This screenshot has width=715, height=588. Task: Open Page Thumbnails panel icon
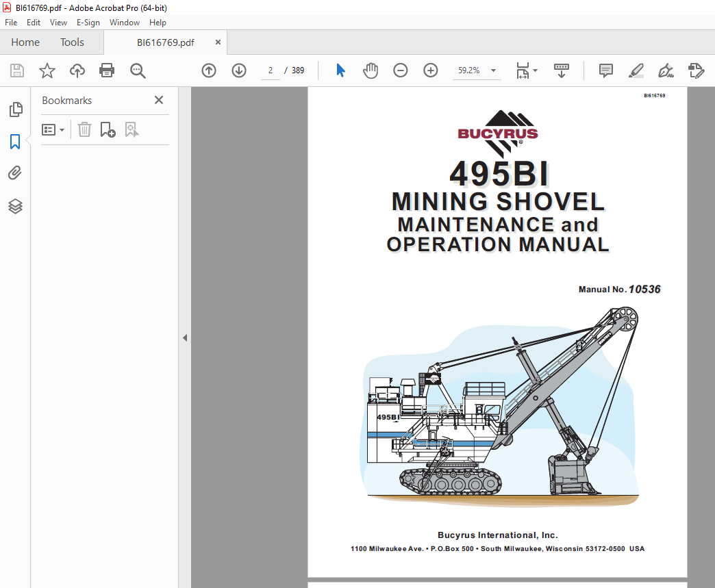coord(16,110)
